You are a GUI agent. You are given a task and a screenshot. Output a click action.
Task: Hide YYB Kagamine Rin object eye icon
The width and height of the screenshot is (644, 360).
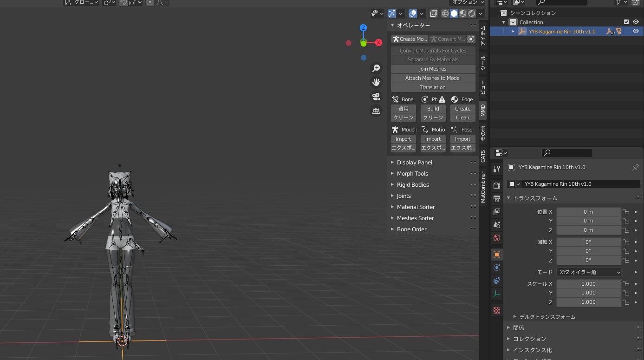pyautogui.click(x=636, y=31)
